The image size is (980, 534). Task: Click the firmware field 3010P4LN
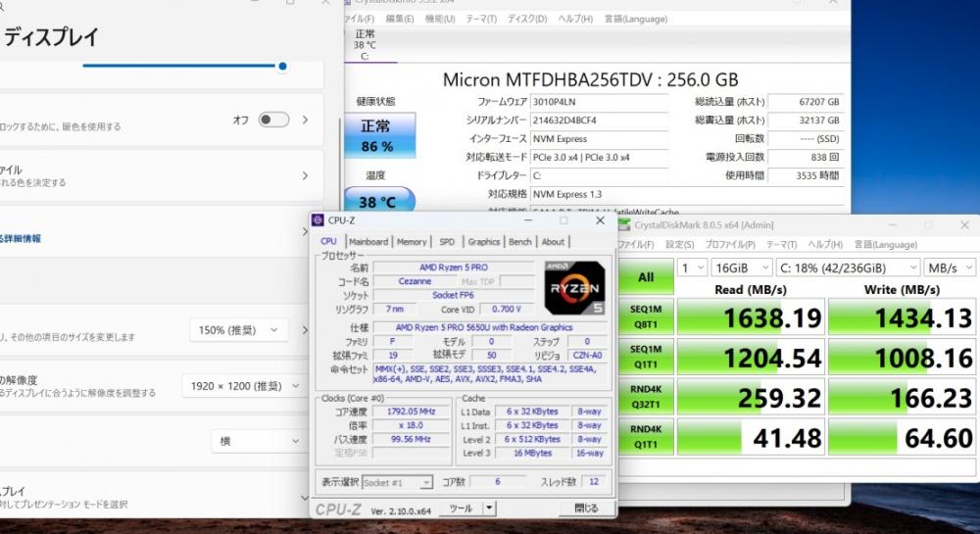(x=599, y=102)
